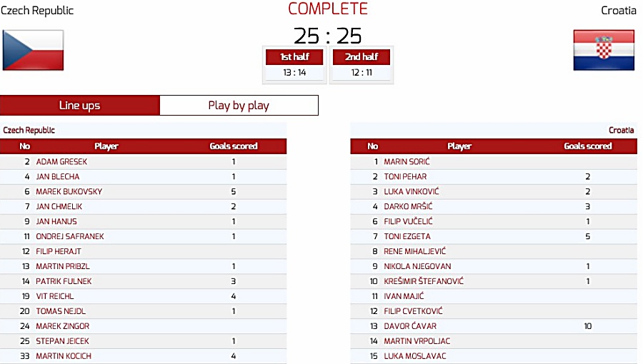Viewport: 643px width, 364px height.
Task: Switch to the Play by play tab
Action: 239,105
